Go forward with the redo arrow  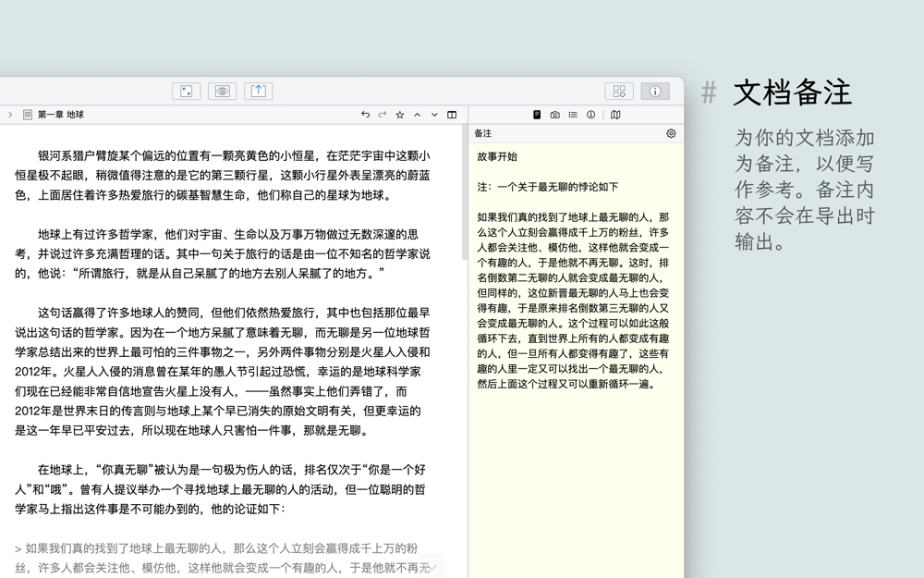383,115
